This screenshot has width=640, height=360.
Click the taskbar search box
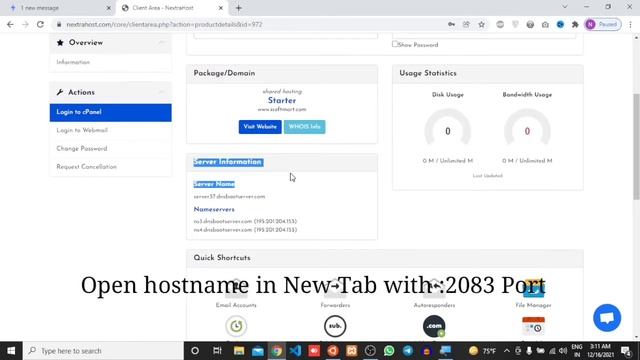tap(104, 351)
